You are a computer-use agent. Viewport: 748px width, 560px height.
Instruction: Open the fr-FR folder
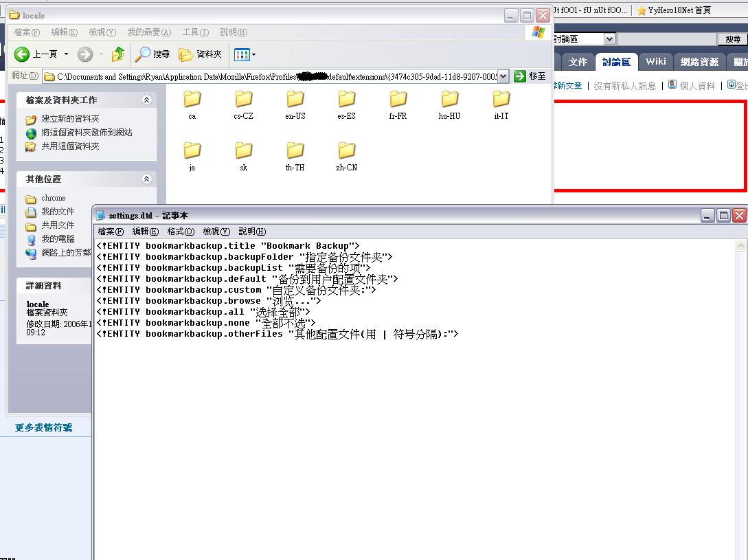coord(398,104)
